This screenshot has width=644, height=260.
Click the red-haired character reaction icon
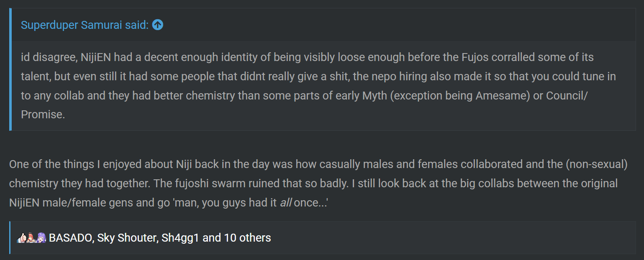(x=31, y=238)
